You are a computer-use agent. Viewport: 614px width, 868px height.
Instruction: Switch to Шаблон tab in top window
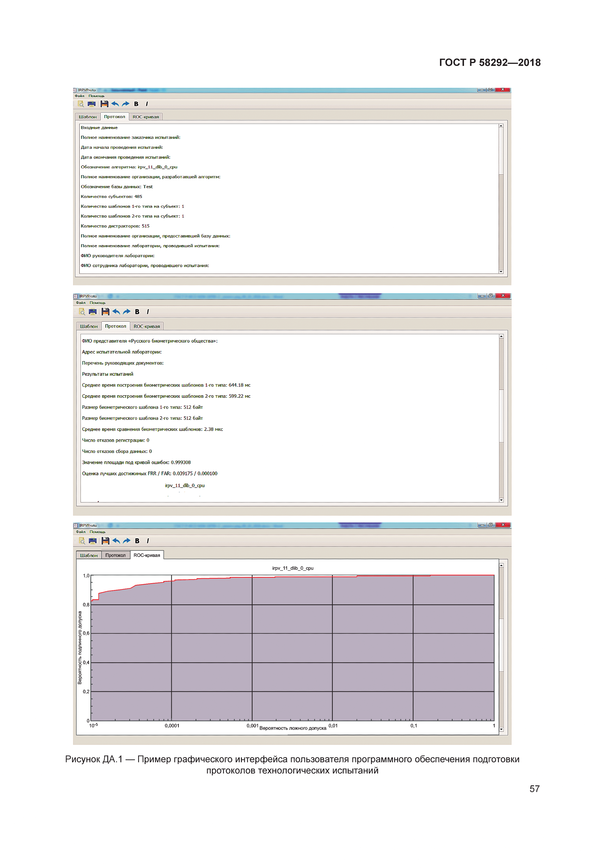88,117
